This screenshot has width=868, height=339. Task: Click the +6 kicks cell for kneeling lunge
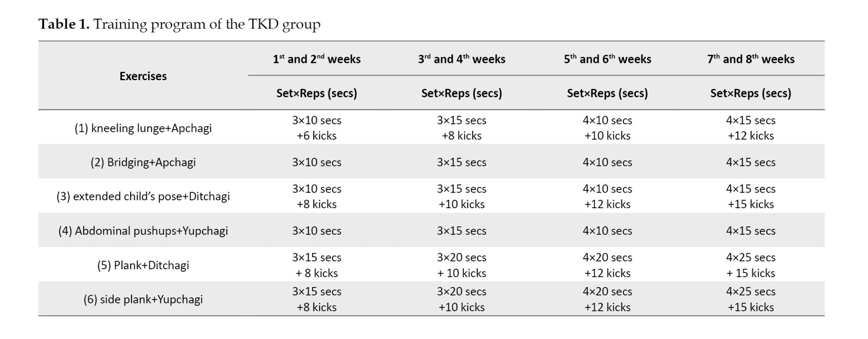pos(316,136)
